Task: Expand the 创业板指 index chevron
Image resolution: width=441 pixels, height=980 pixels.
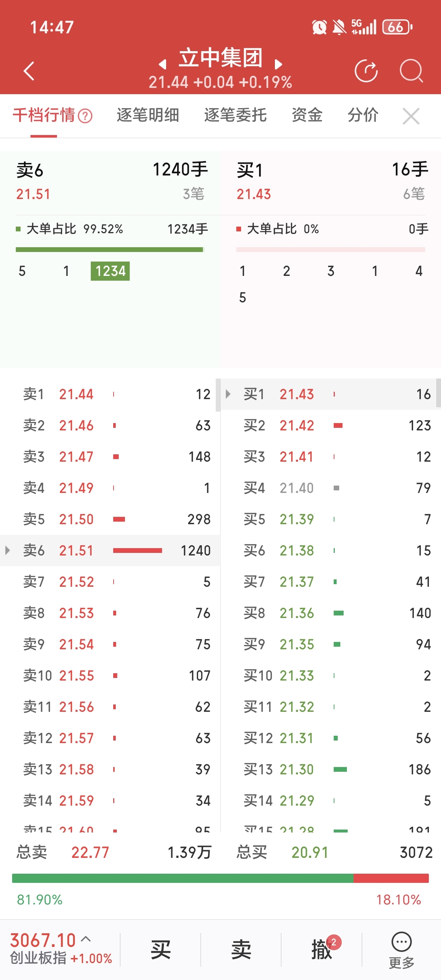Action: (86, 938)
